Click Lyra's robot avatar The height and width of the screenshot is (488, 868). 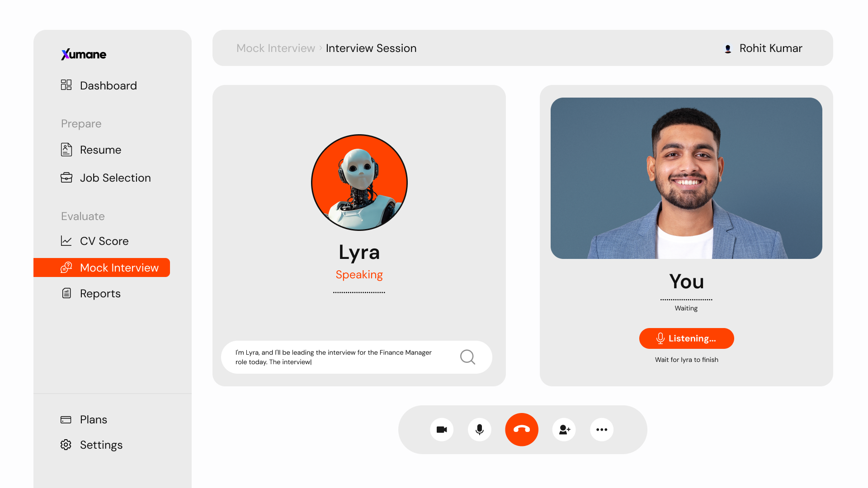click(359, 183)
